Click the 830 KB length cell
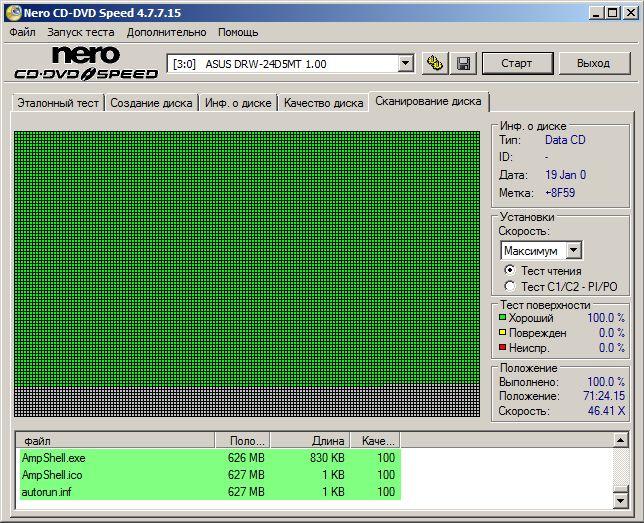This screenshot has width=644, height=523. coord(327,458)
